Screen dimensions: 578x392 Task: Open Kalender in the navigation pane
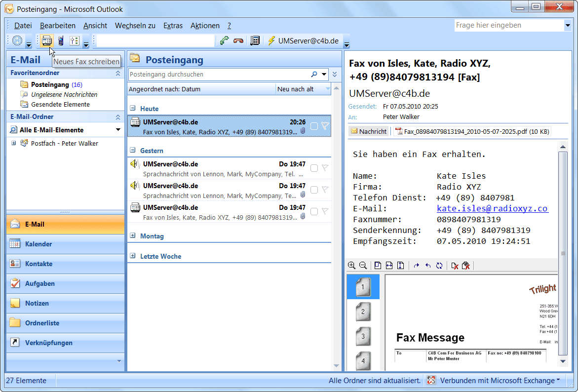pos(39,244)
